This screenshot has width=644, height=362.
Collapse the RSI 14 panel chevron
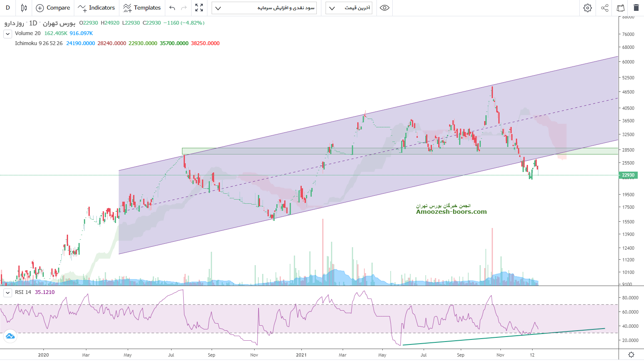pos(8,293)
